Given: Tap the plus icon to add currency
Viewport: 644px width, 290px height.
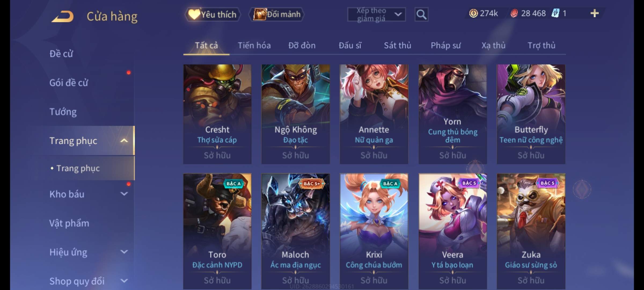Looking at the screenshot, I should pyautogui.click(x=594, y=13).
